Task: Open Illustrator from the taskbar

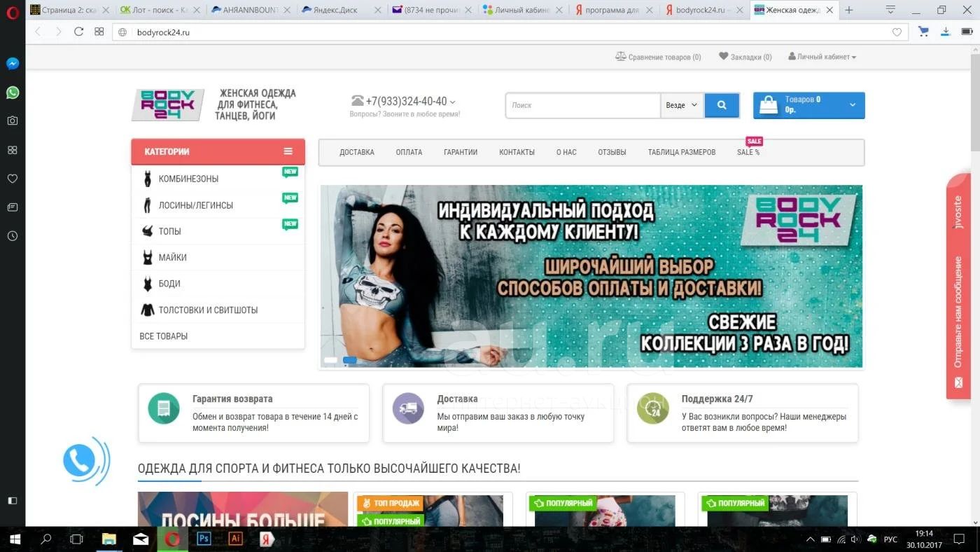Action: pyautogui.click(x=236, y=539)
